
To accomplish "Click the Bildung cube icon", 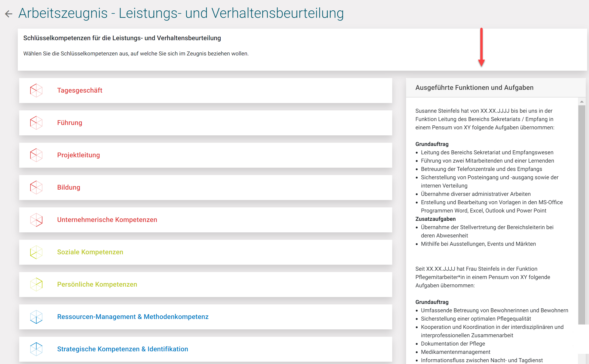I will [36, 187].
